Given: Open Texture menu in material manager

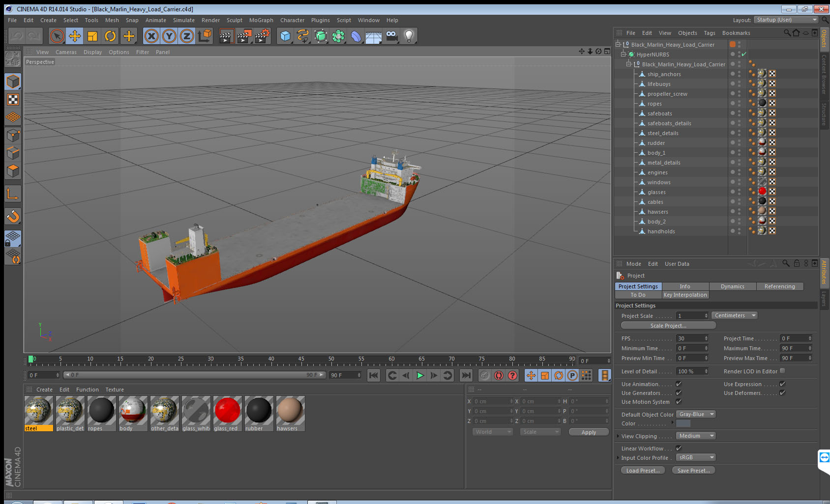Looking at the screenshot, I should point(115,390).
